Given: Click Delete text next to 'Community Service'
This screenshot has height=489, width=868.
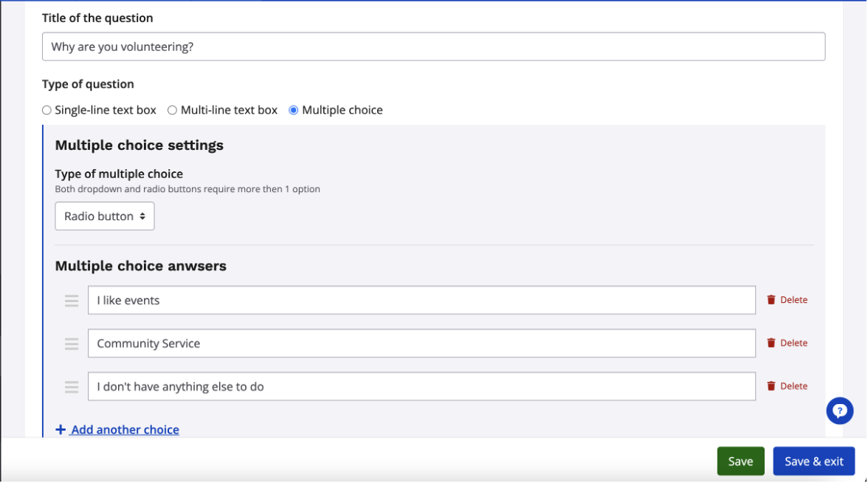Looking at the screenshot, I should click(793, 343).
